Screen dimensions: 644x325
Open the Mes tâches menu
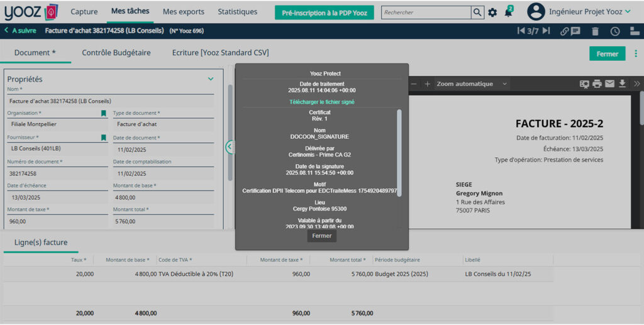130,11
